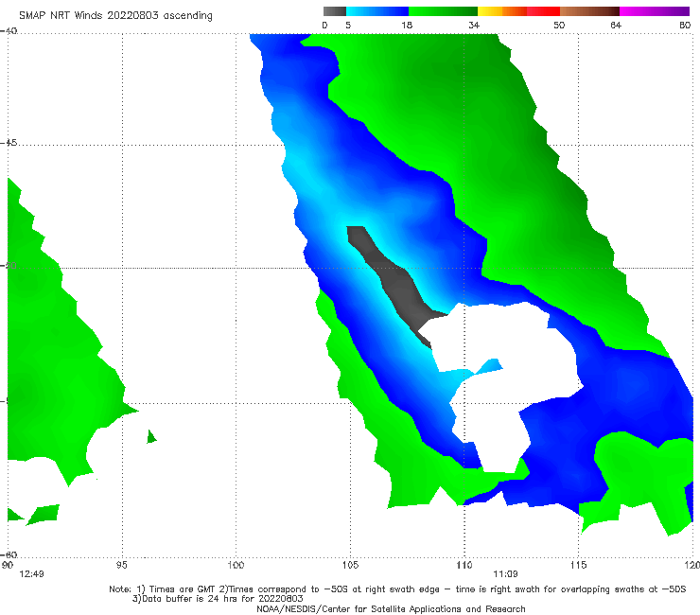Click the title 'SMAP NRT Winds 20220803 ascending'
Image resolution: width=700 pixels, height=615 pixels.
pyautogui.click(x=115, y=15)
